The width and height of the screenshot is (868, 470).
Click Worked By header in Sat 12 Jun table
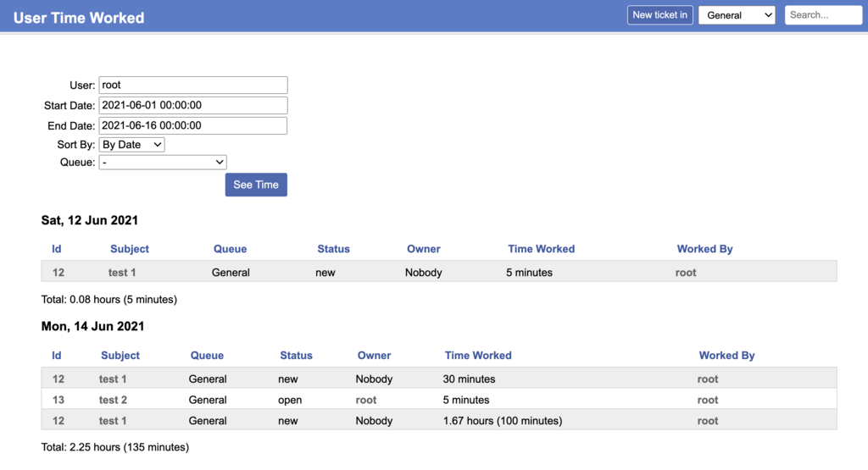(704, 249)
